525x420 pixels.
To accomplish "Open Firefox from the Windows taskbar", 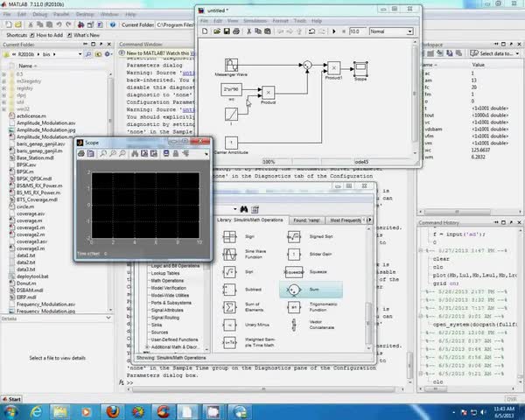I will tap(113, 409).
